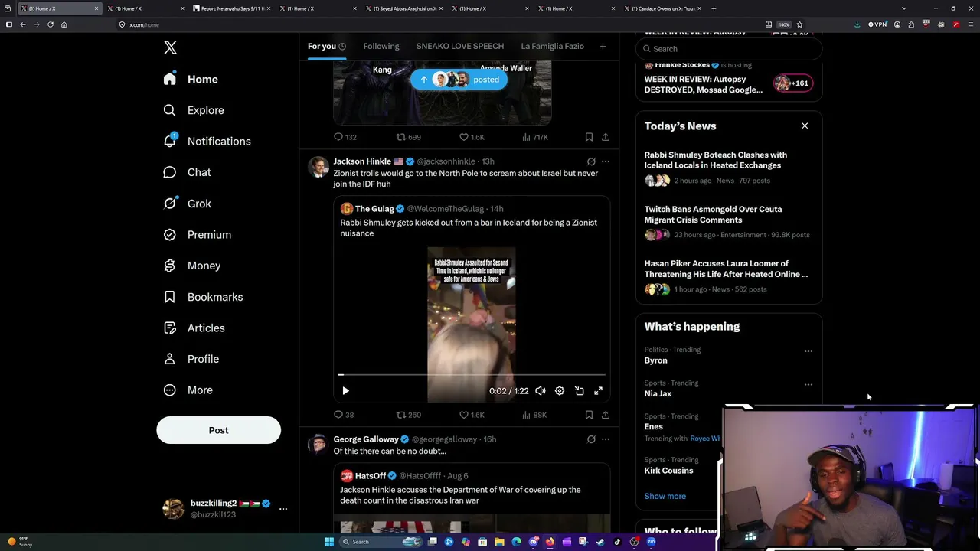
Task: Enter fullscreen on the Rabbi Shmuley video
Action: click(599, 391)
